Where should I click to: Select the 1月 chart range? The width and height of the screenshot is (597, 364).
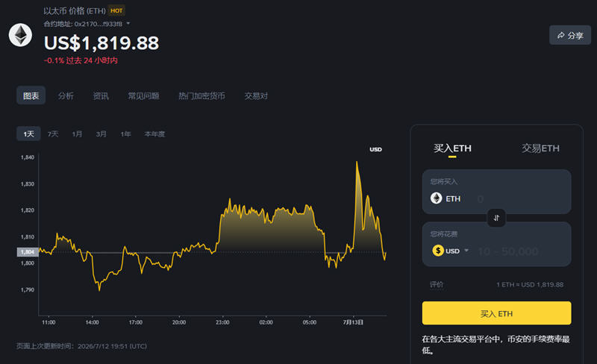point(78,134)
